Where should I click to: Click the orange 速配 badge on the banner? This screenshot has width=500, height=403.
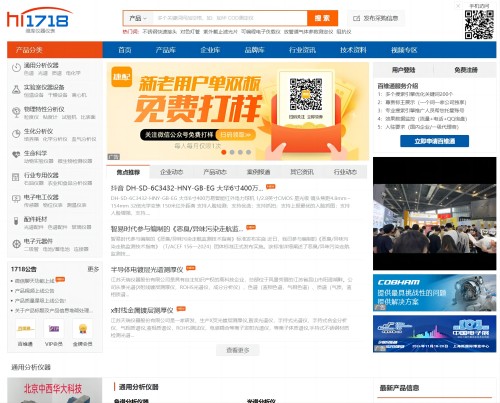[122, 77]
